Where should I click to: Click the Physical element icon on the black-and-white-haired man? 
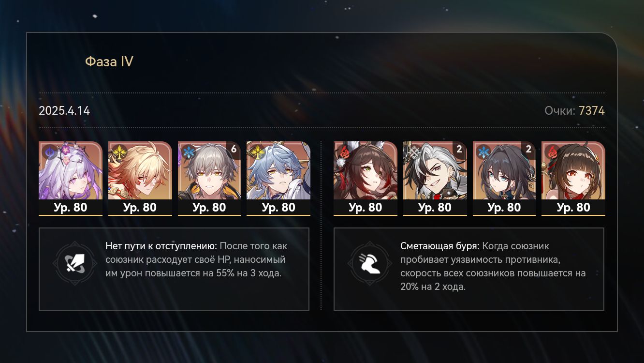tap(414, 152)
